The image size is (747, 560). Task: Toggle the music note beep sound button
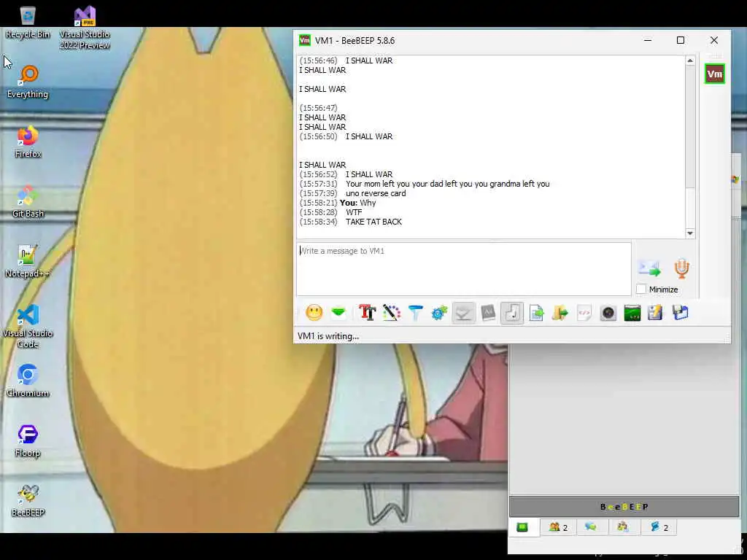point(512,313)
